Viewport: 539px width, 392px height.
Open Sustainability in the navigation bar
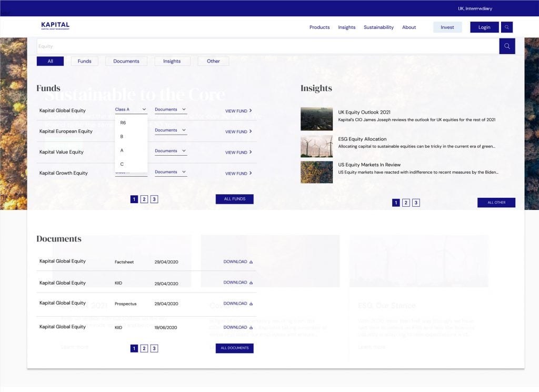coord(378,27)
